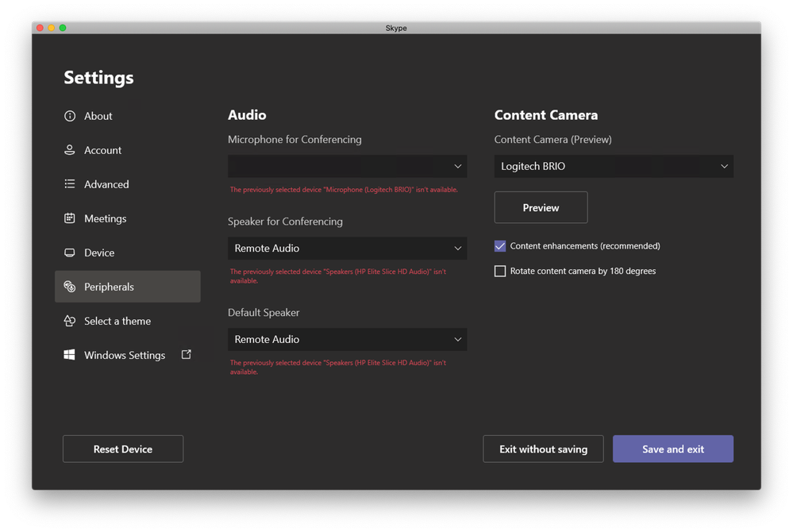Expand Speaker for Conferencing dropdown arrow
The width and height of the screenshot is (793, 532).
(458, 249)
